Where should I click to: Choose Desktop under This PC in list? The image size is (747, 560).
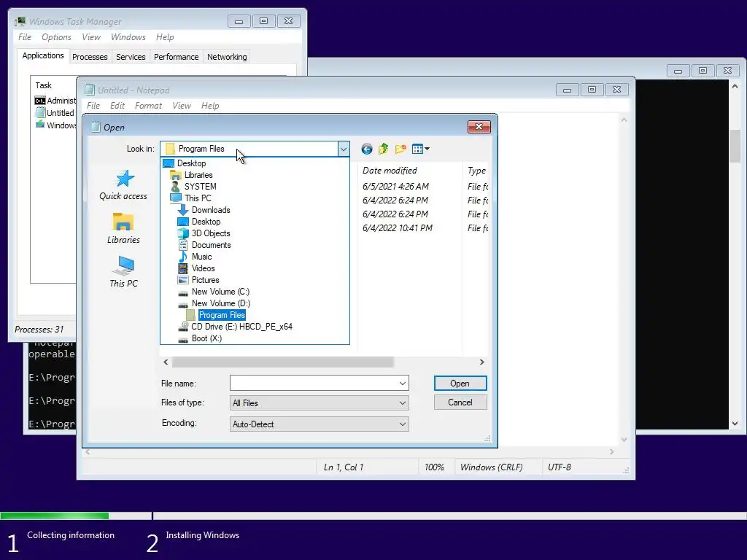coord(206,222)
